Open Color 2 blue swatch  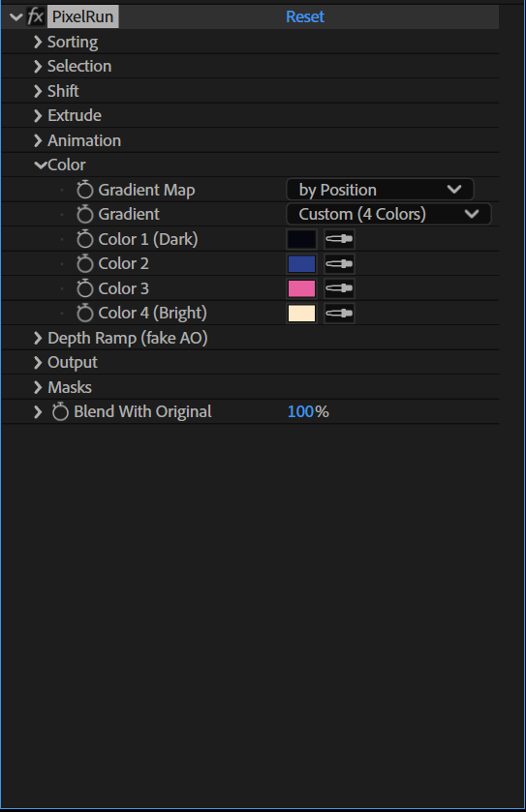[301, 263]
